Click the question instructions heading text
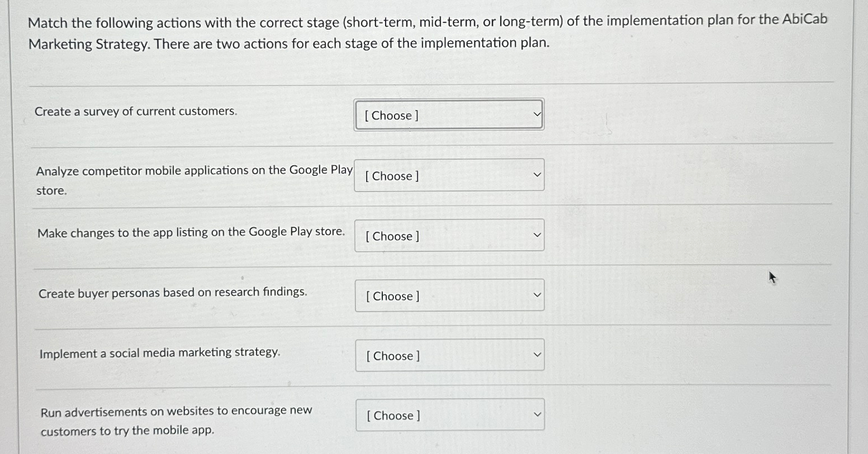This screenshot has height=454, width=868. click(428, 31)
